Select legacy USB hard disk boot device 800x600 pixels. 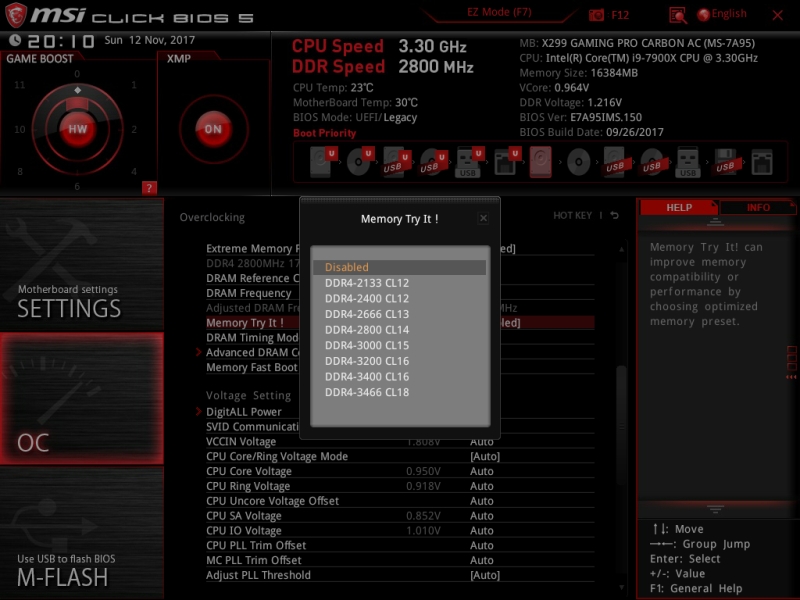(615, 162)
